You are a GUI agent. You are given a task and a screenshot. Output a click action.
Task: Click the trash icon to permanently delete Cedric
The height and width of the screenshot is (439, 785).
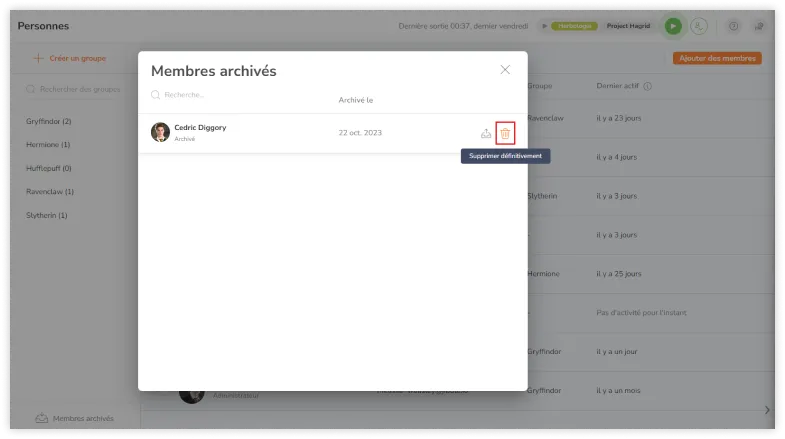[505, 133]
